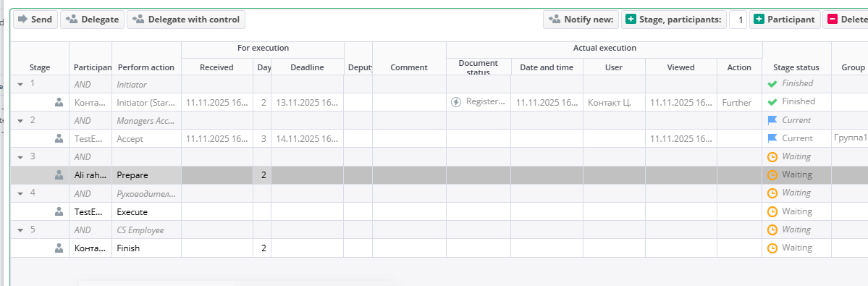Click the CS Employee stage label
This screenshot has width=868, height=286.
(x=140, y=230)
